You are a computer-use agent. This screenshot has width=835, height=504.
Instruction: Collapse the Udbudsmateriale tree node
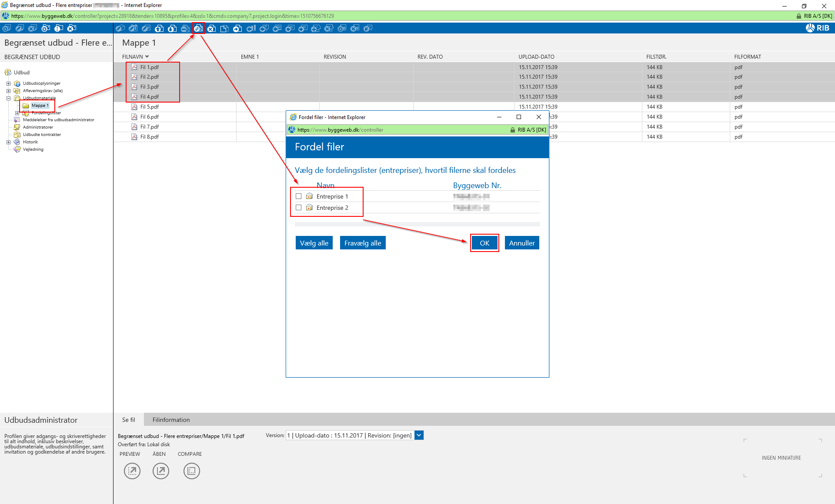point(8,98)
